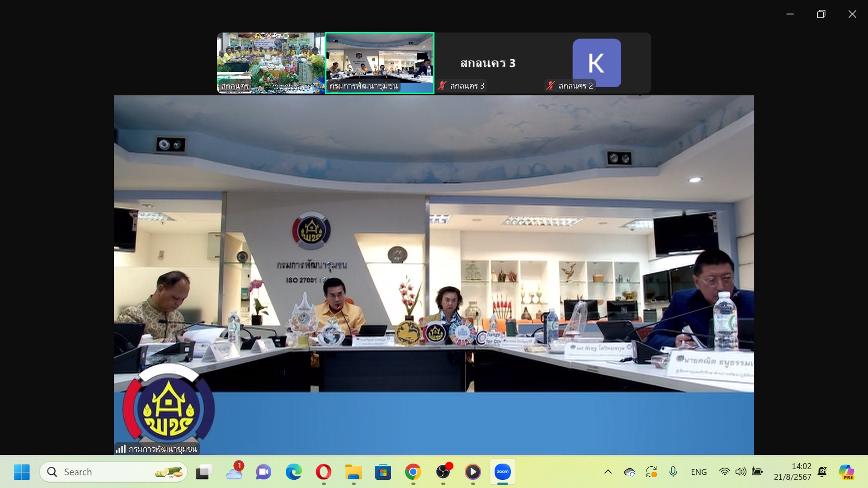The image size is (868, 488).
Task: Launch Google Chrome from the taskbar
Action: (413, 472)
